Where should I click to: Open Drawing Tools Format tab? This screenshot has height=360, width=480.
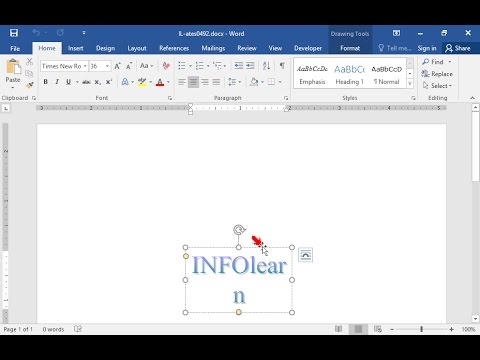coord(350,48)
